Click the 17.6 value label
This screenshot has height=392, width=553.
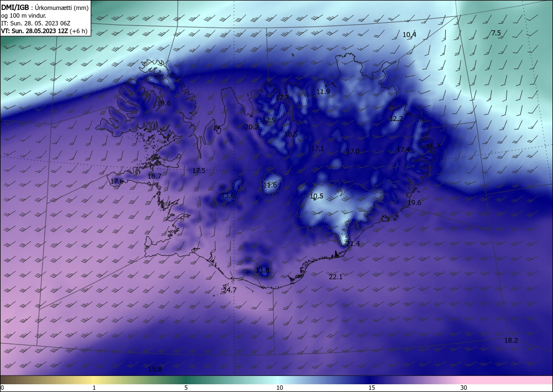click(x=117, y=181)
